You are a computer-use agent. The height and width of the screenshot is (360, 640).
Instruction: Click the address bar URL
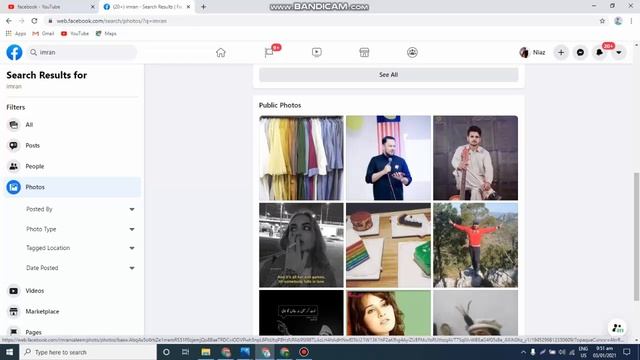tap(111, 21)
